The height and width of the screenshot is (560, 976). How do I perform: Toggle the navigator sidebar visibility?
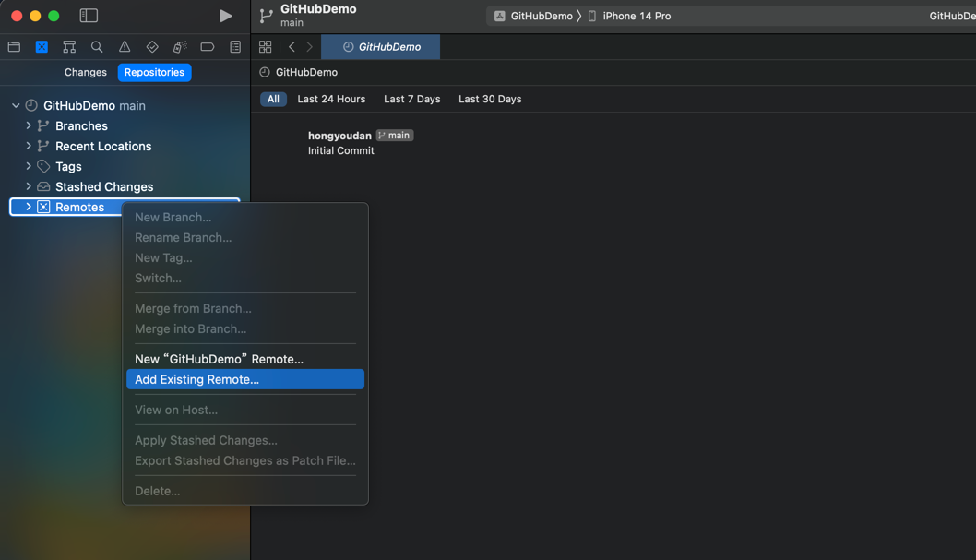pos(89,16)
